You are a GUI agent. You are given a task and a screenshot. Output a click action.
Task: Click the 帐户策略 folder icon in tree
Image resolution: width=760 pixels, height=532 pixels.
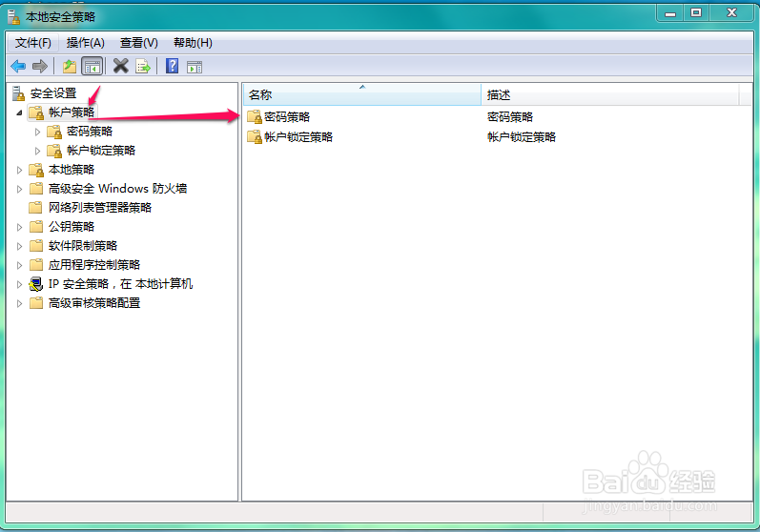point(36,113)
